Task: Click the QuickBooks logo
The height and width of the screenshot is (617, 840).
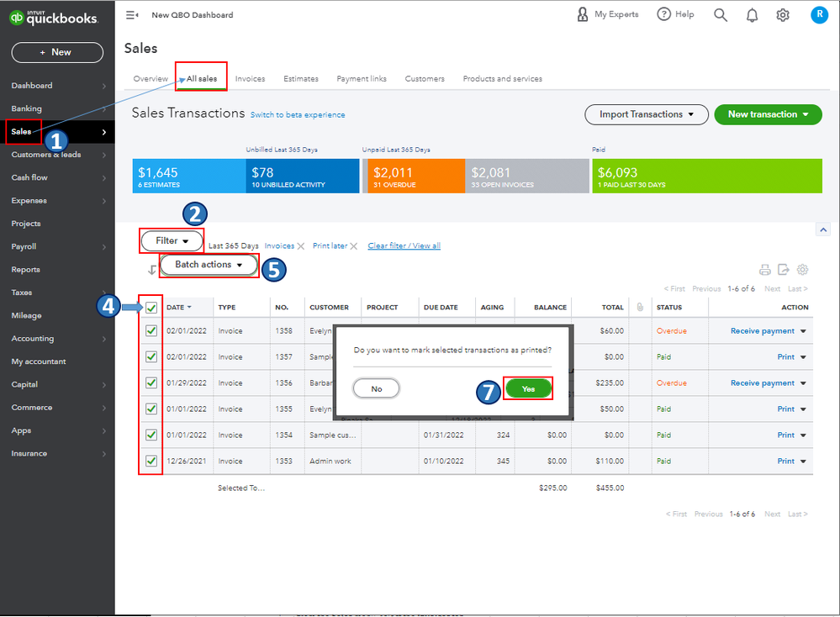Action: point(54,18)
